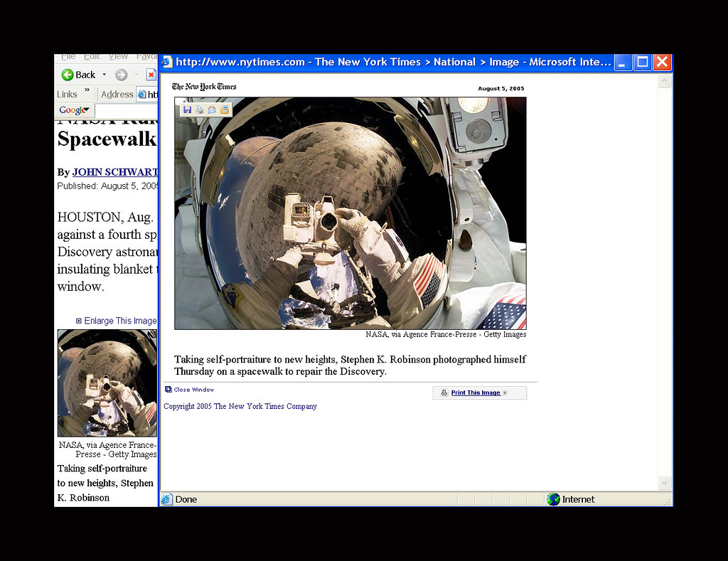Open the View menu in the background browser
Viewport: 728px width, 561px height.
point(119,57)
